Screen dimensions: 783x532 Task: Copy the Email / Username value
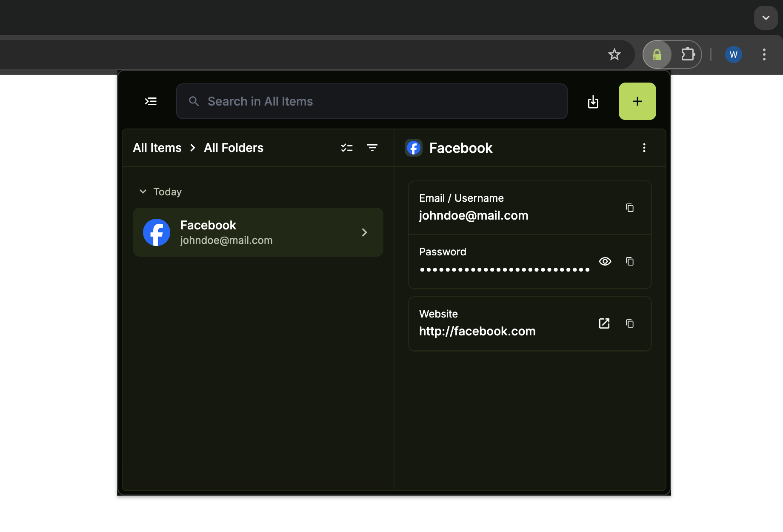pos(630,208)
